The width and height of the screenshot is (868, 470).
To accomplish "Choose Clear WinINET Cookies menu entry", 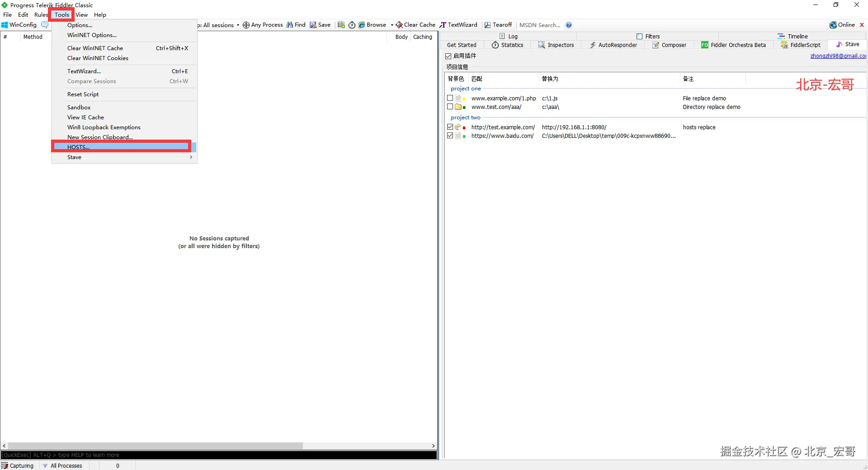I will pos(124,58).
